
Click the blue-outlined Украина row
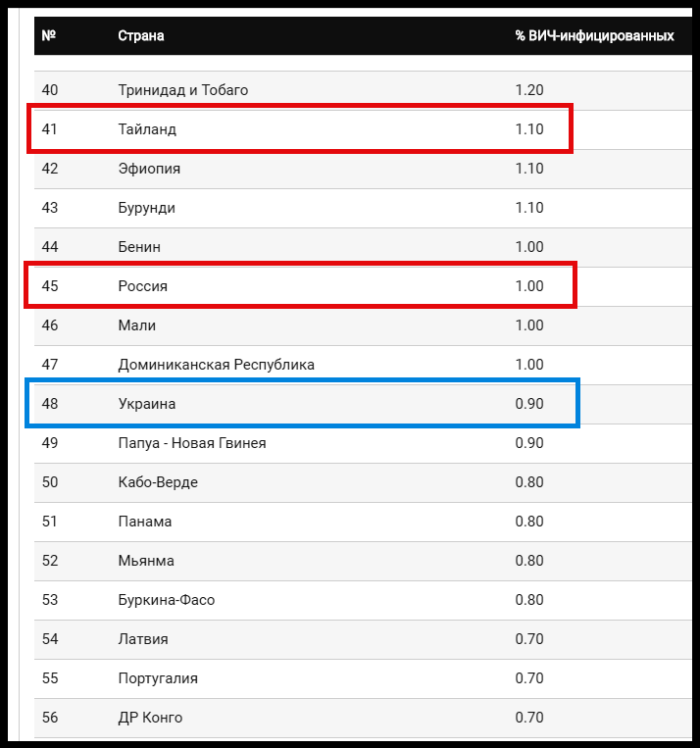pyautogui.click(x=303, y=403)
